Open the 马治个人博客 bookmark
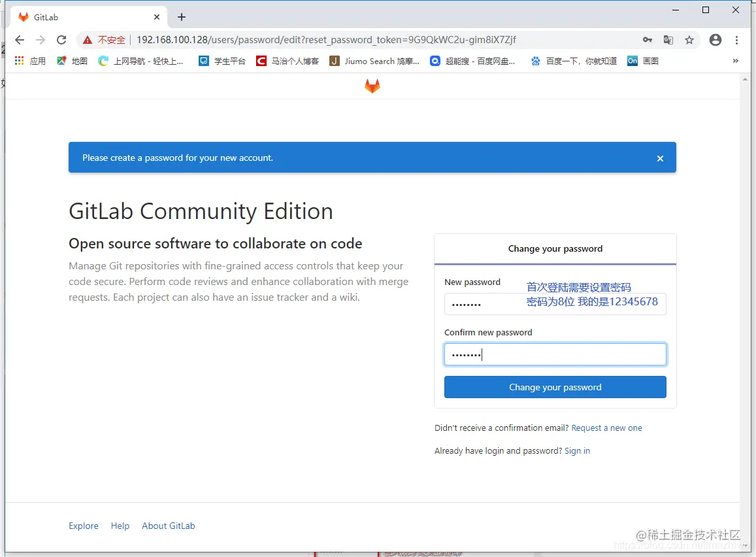756x557 pixels. (288, 61)
